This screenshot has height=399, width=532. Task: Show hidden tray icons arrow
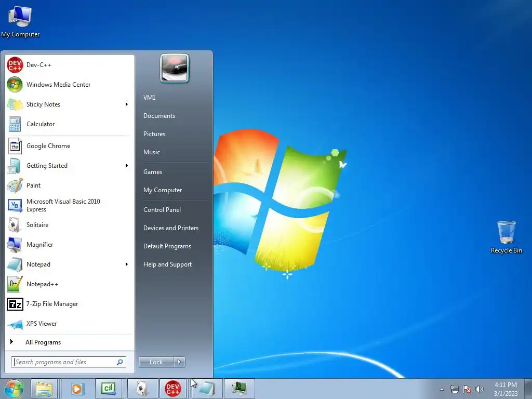click(x=442, y=389)
